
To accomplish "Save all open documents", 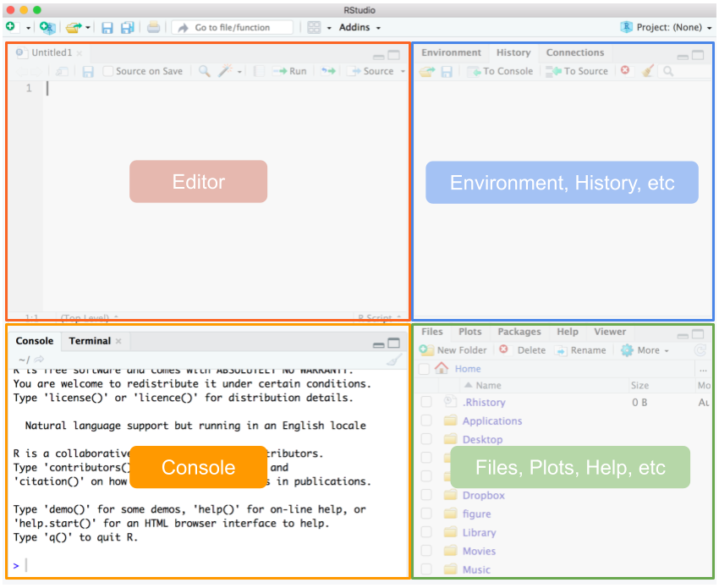I will [127, 28].
